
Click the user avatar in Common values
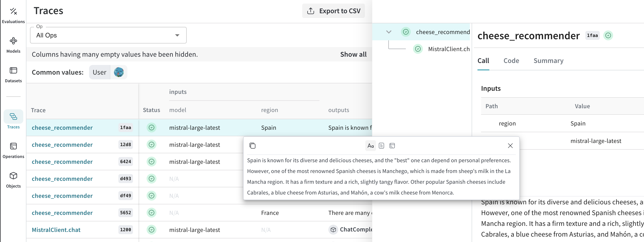tap(119, 72)
